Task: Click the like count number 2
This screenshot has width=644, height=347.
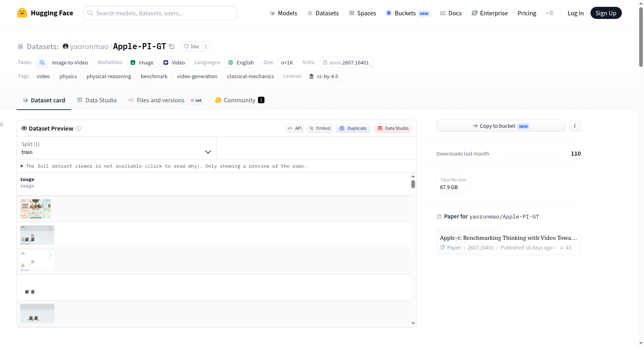Action: 206,46
